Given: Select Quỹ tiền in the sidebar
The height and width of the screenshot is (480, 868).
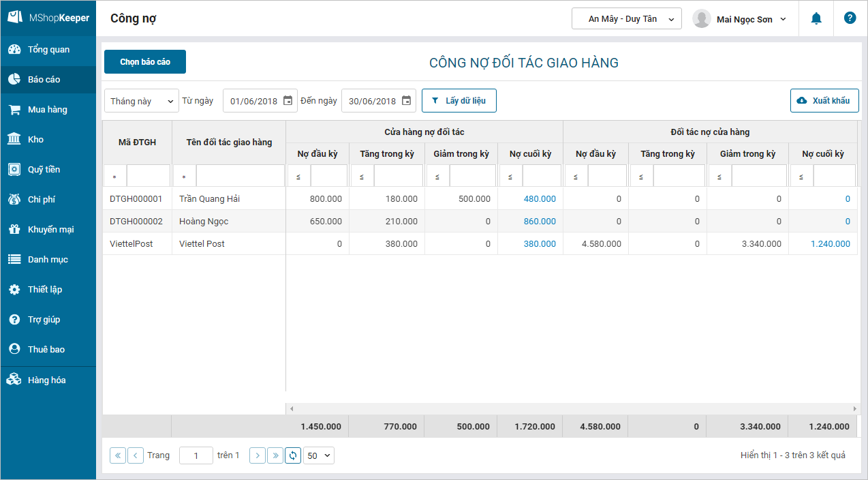Looking at the screenshot, I should tap(48, 170).
